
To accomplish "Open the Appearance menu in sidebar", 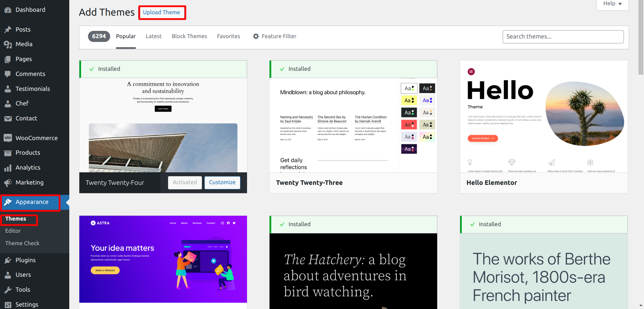I will [32, 202].
